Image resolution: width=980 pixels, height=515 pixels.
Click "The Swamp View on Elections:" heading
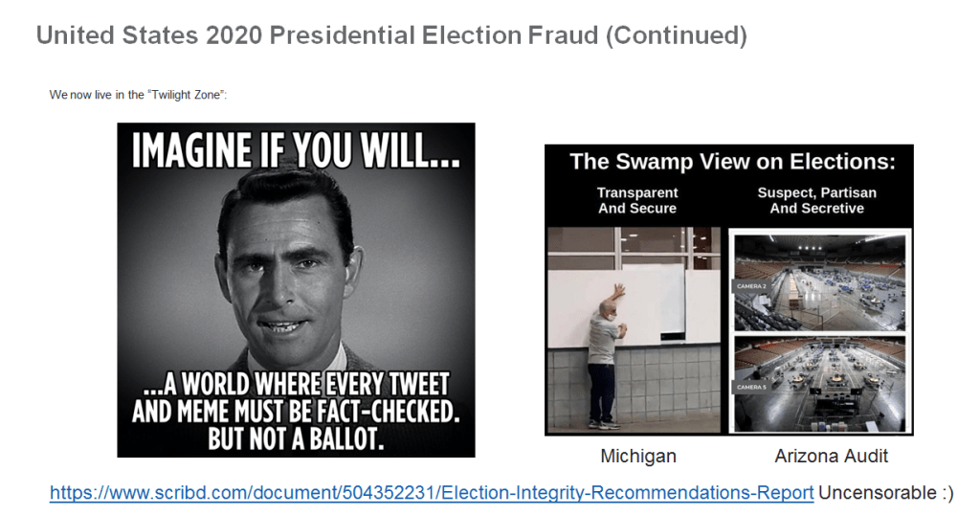click(x=732, y=162)
